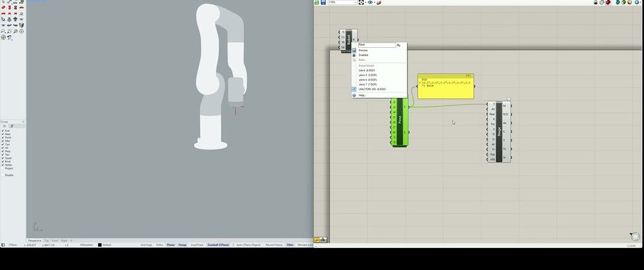This screenshot has height=270, width=644.
Task: Toggle the End object snap checkbox
Action: [x=3, y=131]
